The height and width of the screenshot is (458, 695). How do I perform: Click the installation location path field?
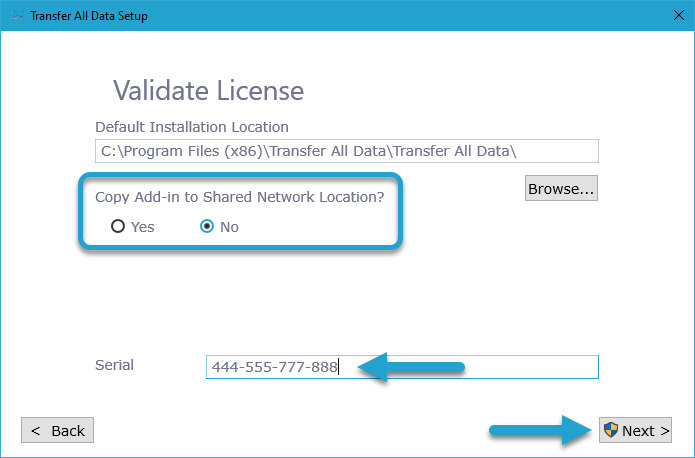[x=347, y=151]
